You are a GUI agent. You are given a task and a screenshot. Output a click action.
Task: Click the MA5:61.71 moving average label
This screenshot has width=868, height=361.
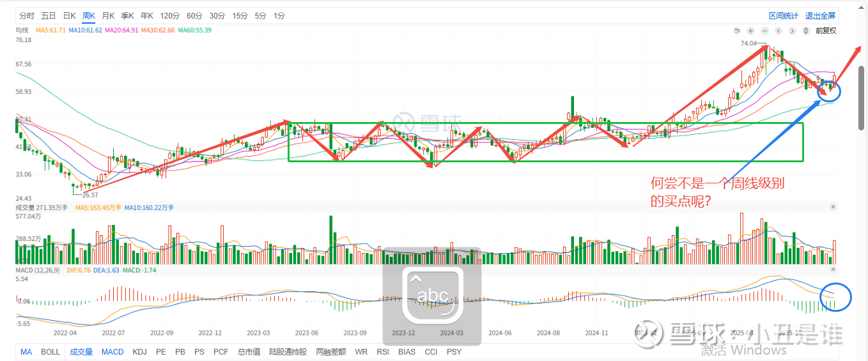(x=51, y=30)
